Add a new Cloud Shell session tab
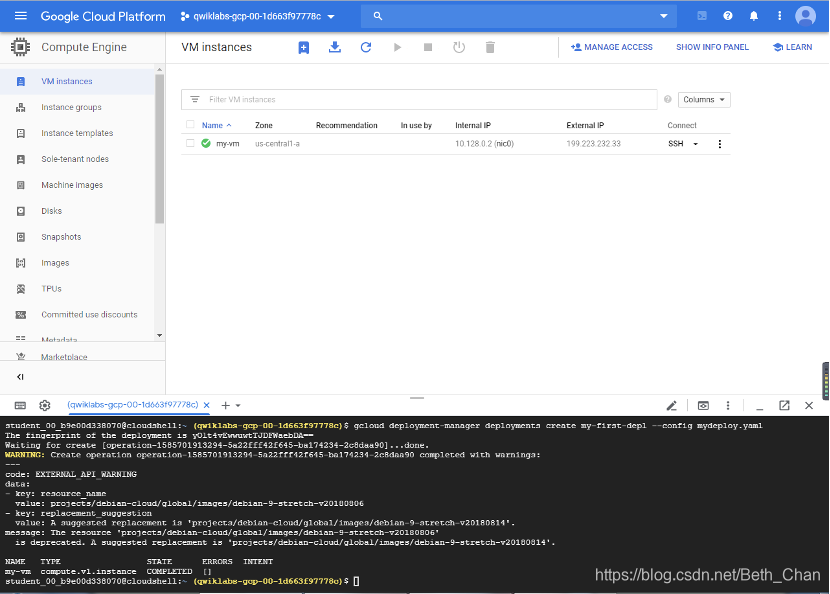The height and width of the screenshot is (594, 830). [225, 406]
